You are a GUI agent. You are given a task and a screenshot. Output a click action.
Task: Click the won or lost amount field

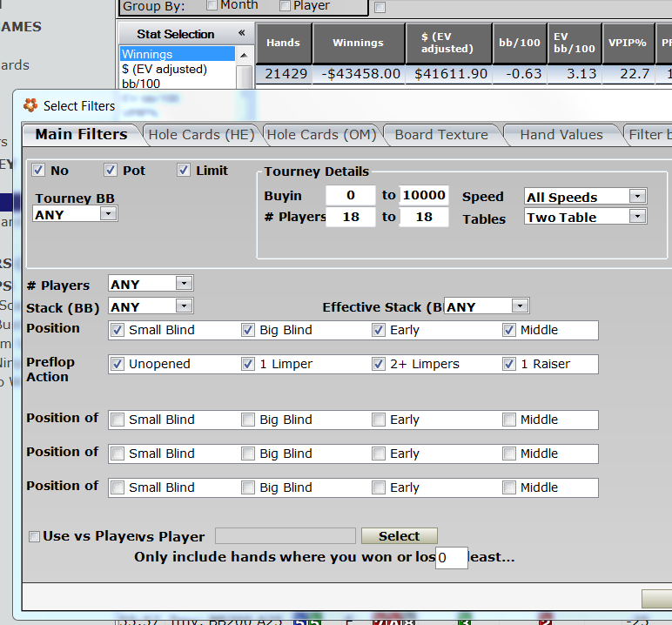(x=451, y=558)
